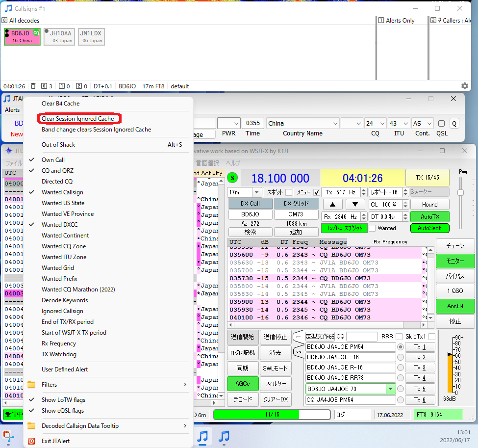Image resolution: width=478 pixels, height=448 pixels.
Task: Uncheck the メニュー checkbox
Action: coord(316,192)
